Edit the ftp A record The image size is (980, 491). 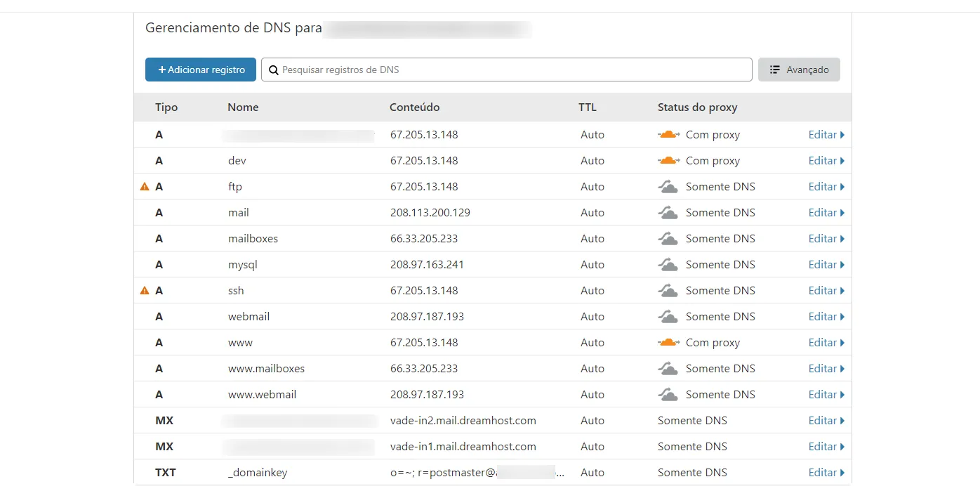tap(826, 186)
